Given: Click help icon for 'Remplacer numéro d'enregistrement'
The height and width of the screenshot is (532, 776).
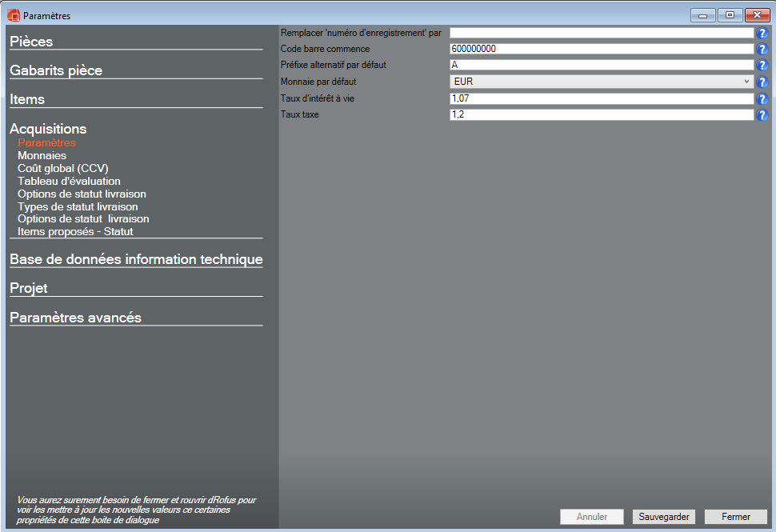Looking at the screenshot, I should [x=762, y=34].
